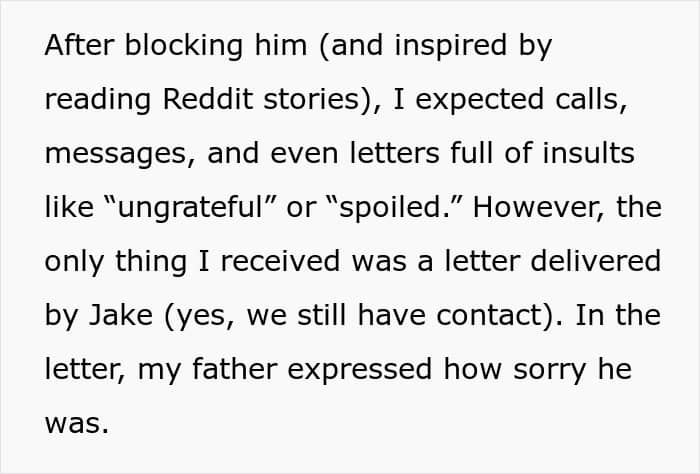Click the word "contact" in parentheses
The image size is (700, 474).
489,315
